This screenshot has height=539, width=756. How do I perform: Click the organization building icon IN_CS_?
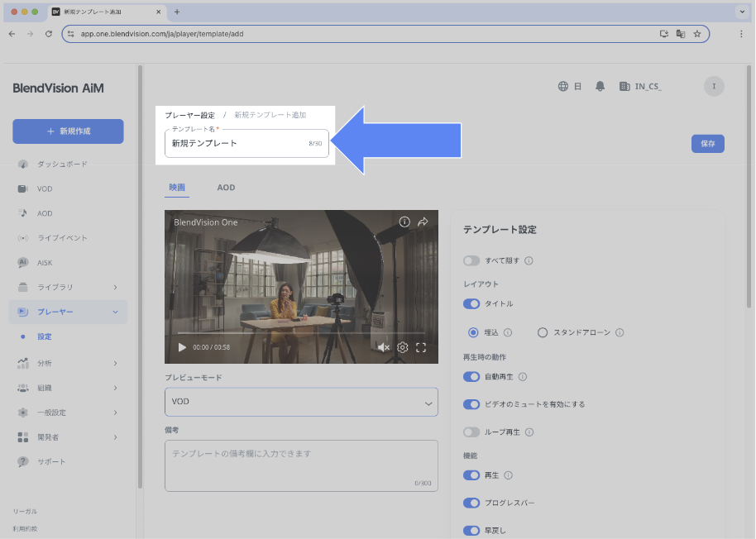pos(624,86)
